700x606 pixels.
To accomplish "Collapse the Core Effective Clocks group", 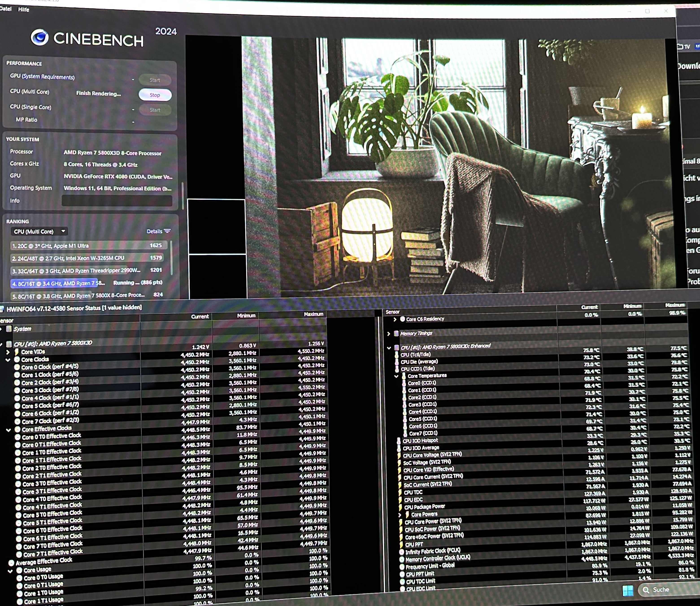I will [9, 430].
